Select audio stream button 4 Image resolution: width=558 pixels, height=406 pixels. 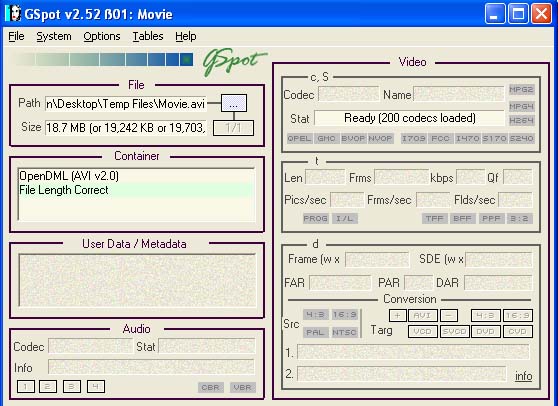tap(96, 386)
